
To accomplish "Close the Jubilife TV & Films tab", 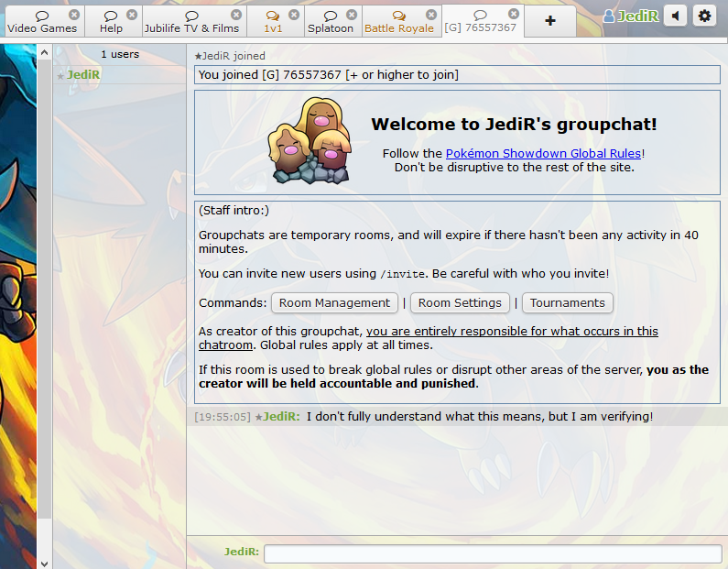I will click(236, 15).
